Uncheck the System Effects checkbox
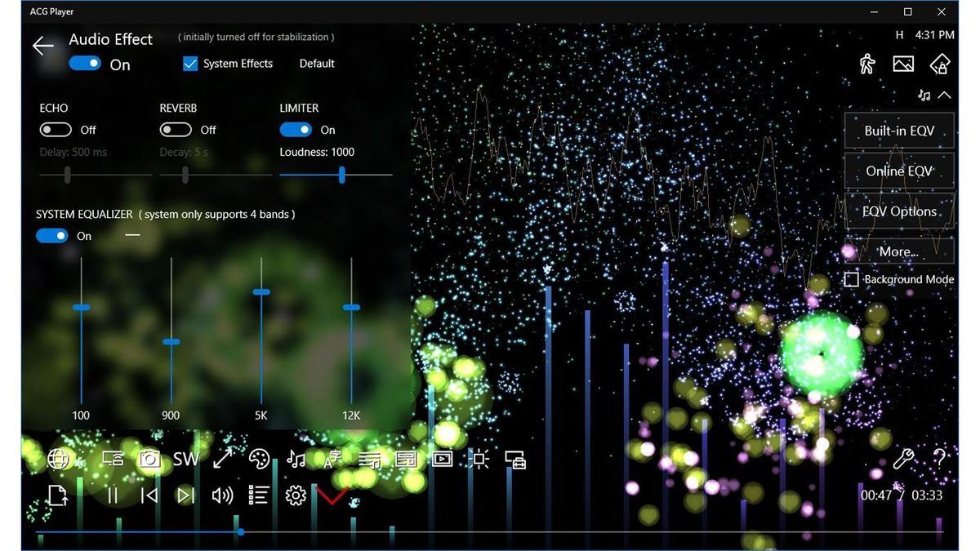980x551 pixels. point(189,63)
